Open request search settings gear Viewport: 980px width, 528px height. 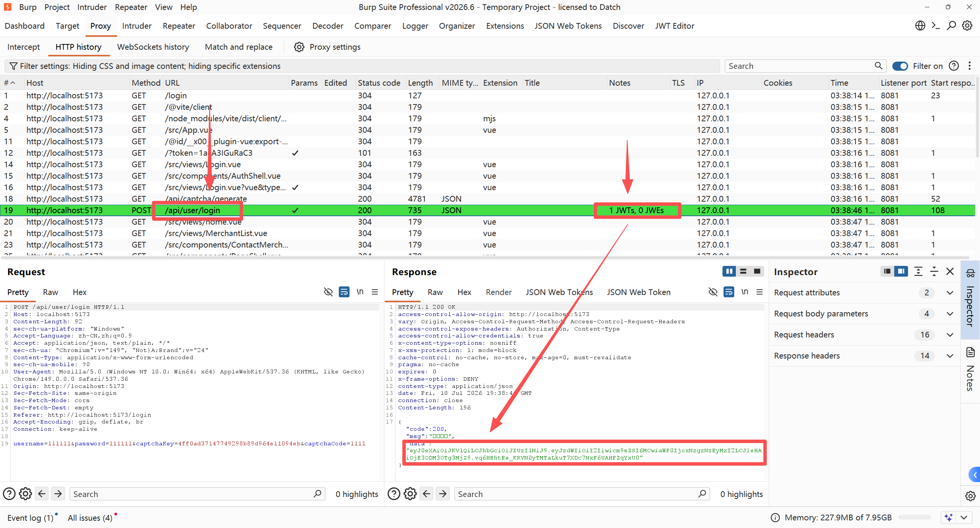26,494
